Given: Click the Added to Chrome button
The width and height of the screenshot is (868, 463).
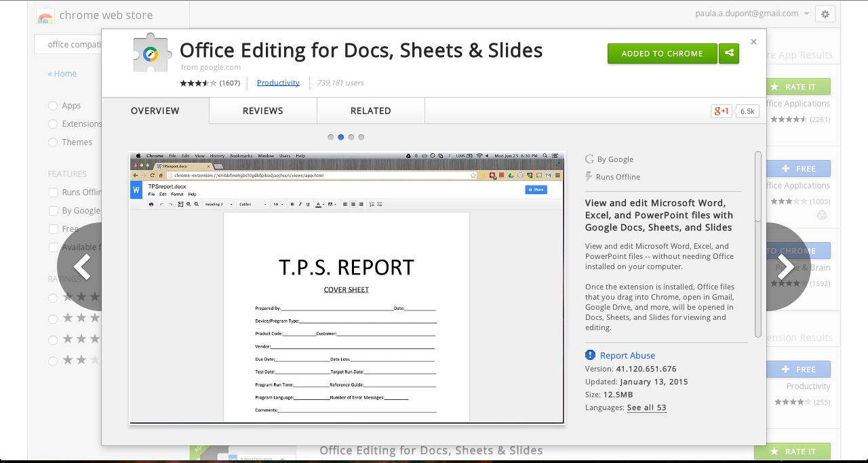Looking at the screenshot, I should (x=663, y=54).
